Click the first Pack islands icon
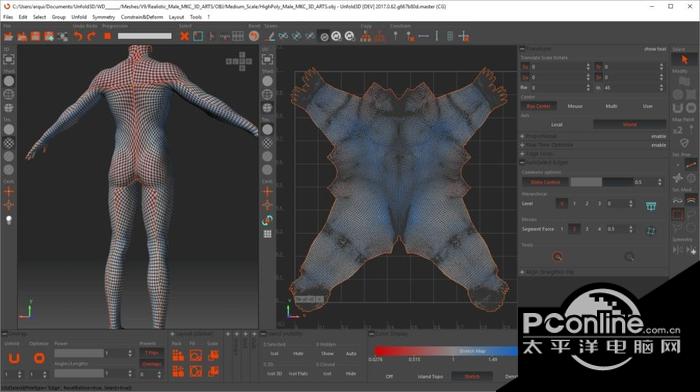 [178, 356]
